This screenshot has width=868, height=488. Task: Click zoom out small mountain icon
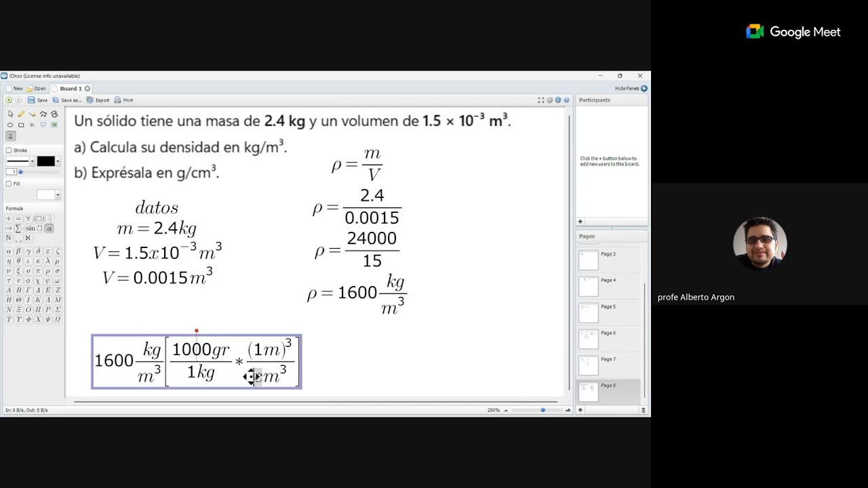point(505,410)
